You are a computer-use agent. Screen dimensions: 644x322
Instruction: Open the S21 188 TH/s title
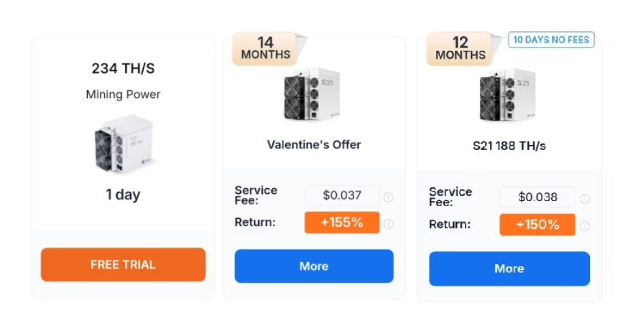click(509, 146)
